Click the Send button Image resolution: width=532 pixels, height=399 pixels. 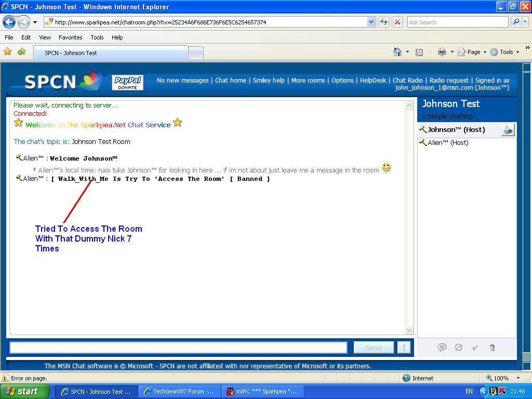374,348
